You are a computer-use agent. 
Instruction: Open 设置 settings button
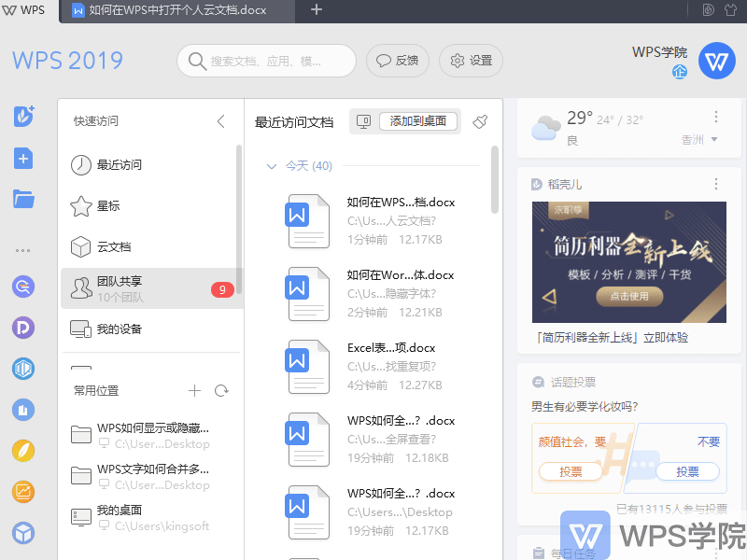471,61
